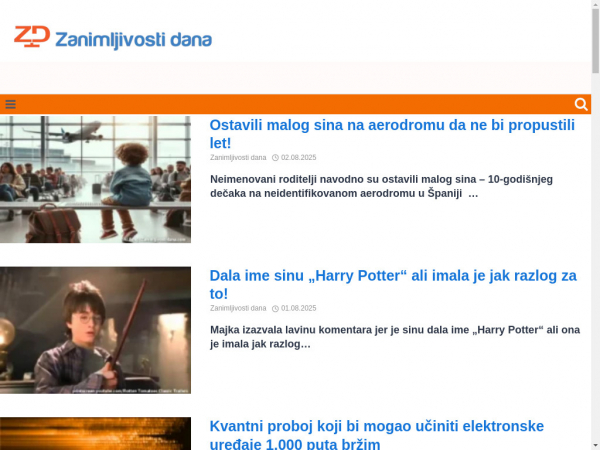Click author 'Zanimljivosti dana' under airport article
Image resolution: width=600 pixels, height=450 pixels.
238,158
